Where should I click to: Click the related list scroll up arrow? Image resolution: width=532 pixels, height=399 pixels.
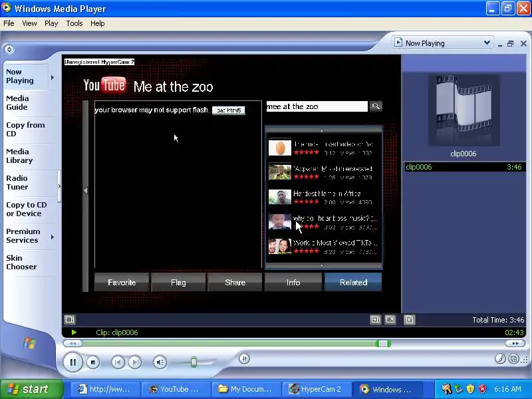322,130
